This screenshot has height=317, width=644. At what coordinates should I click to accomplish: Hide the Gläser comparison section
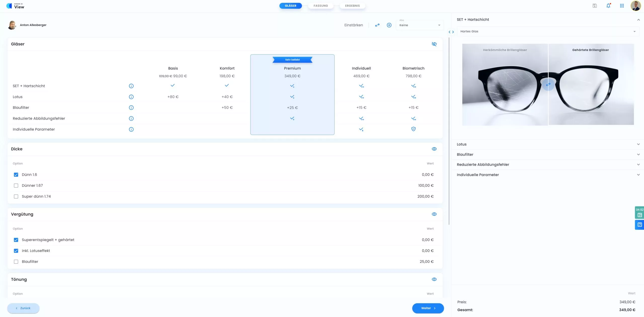pyautogui.click(x=434, y=44)
